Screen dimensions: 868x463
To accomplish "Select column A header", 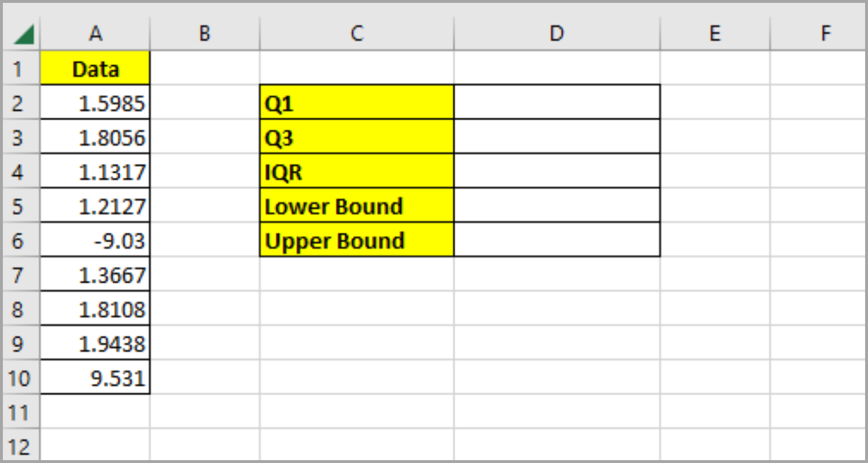I will pyautogui.click(x=95, y=34).
